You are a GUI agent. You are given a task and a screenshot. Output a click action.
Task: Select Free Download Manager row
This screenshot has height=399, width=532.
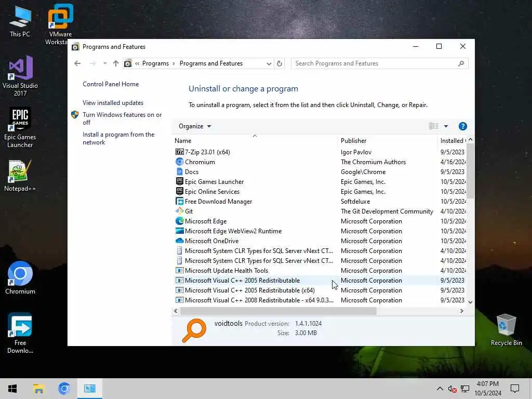click(320, 202)
